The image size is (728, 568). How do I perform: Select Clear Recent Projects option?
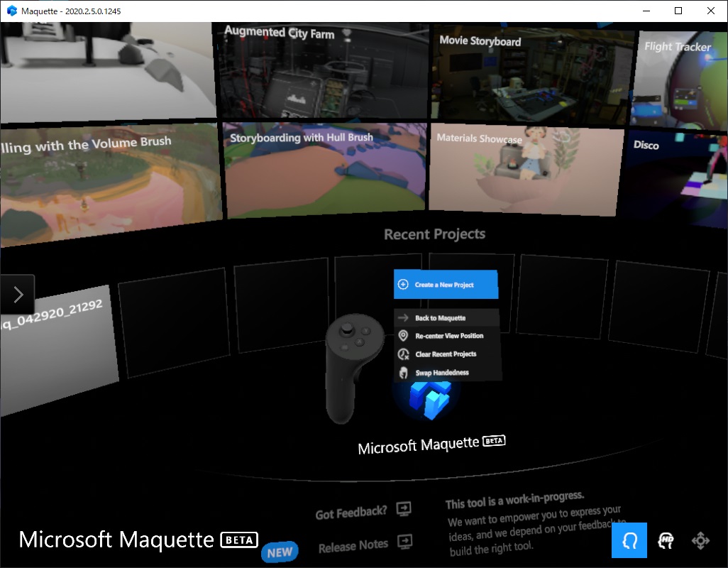click(x=448, y=354)
